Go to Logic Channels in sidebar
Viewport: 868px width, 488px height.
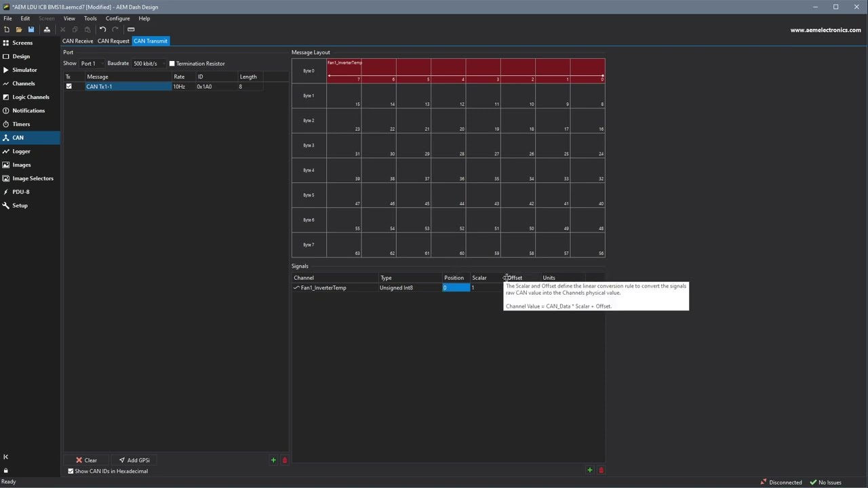[x=30, y=97]
